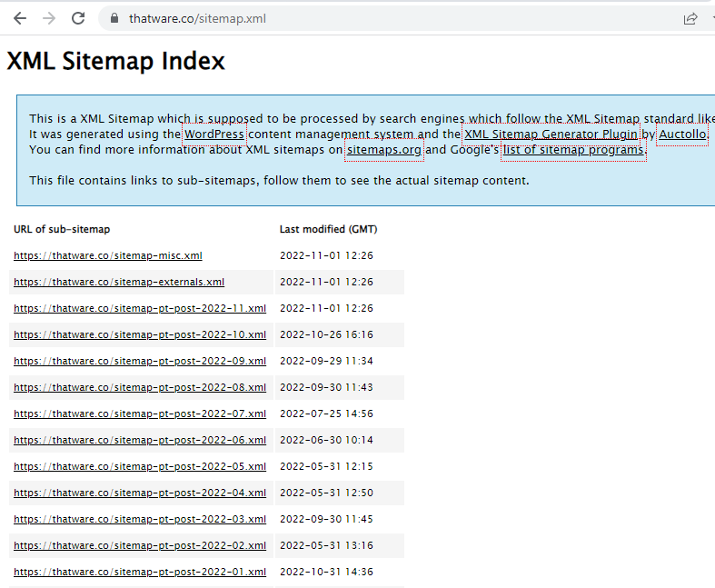The height and width of the screenshot is (588, 715).
Task: Open sitemap-misc.xml link
Action: [x=108, y=255]
